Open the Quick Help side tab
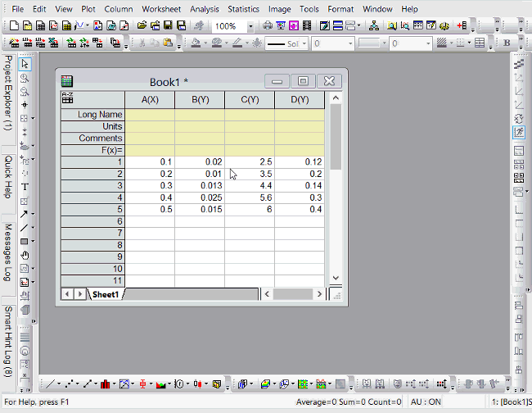The width and height of the screenshot is (532, 413). 7,177
